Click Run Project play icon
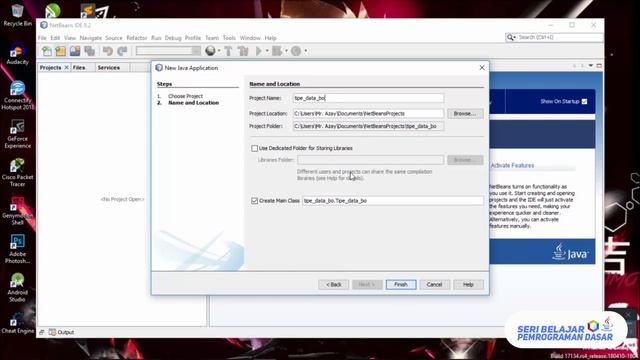The width and height of the screenshot is (640, 360). click(259, 51)
